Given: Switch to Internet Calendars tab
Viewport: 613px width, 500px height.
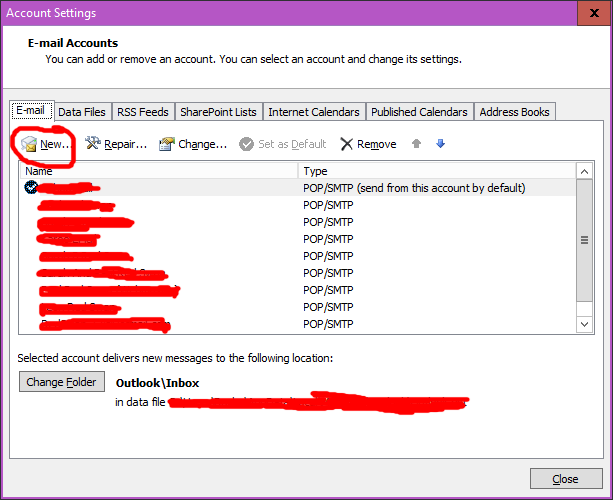Looking at the screenshot, I should click(314, 112).
